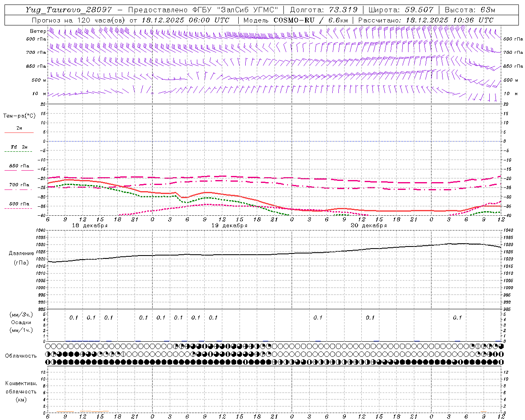
Task: Click the 19 декабря date label
Action: [x=229, y=226]
